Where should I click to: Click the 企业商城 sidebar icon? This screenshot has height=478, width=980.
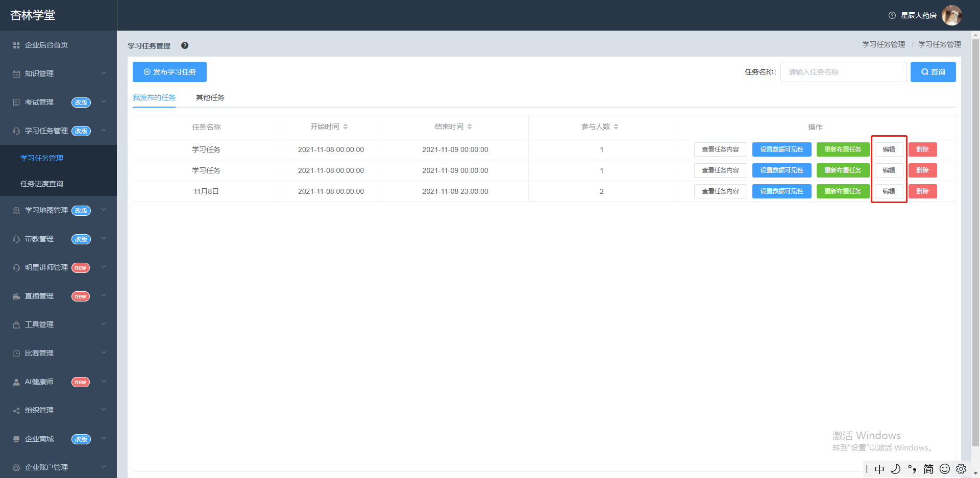point(16,439)
